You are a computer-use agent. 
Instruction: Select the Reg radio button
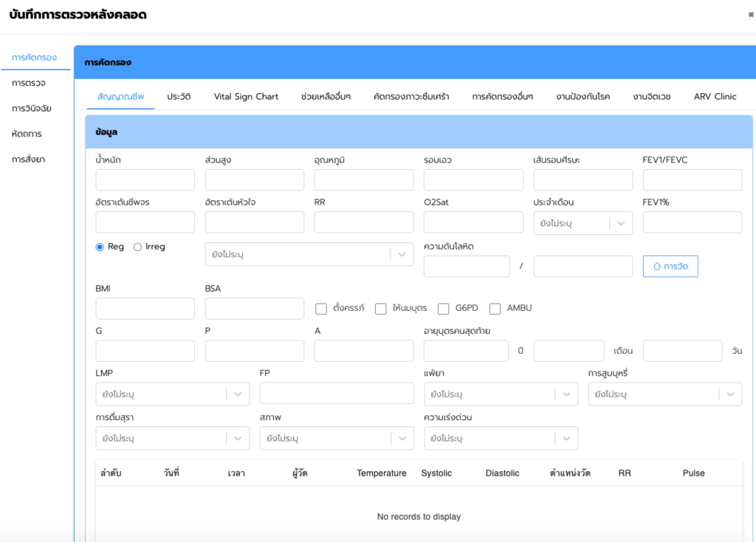coord(100,247)
